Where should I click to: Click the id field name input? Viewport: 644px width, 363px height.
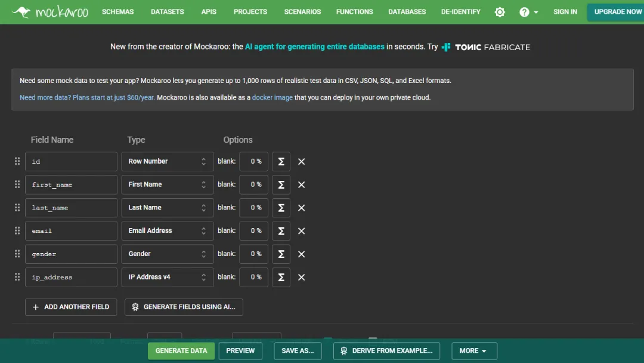click(x=71, y=162)
